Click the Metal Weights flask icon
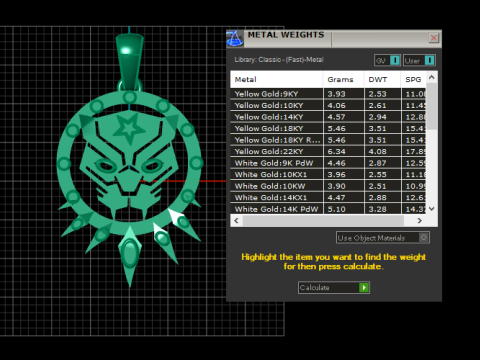 tap(235, 38)
